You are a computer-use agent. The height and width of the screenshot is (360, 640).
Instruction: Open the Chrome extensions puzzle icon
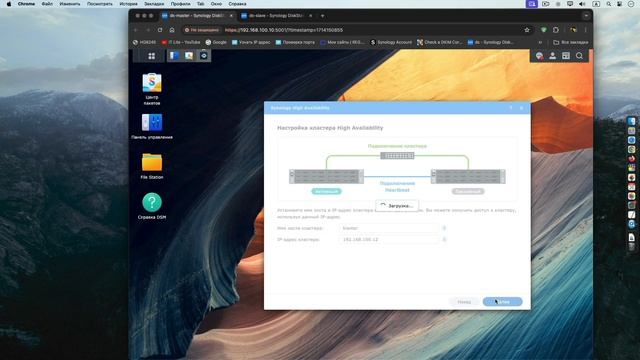556,30
